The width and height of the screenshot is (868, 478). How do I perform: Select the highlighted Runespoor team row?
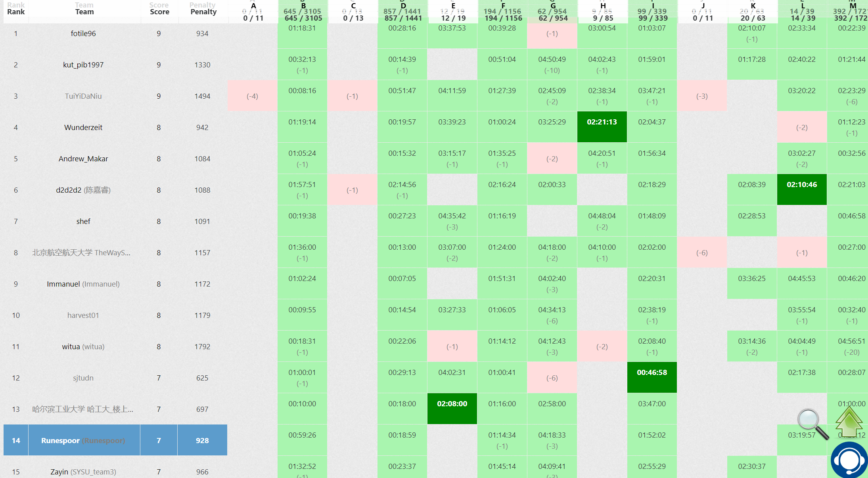click(83, 440)
